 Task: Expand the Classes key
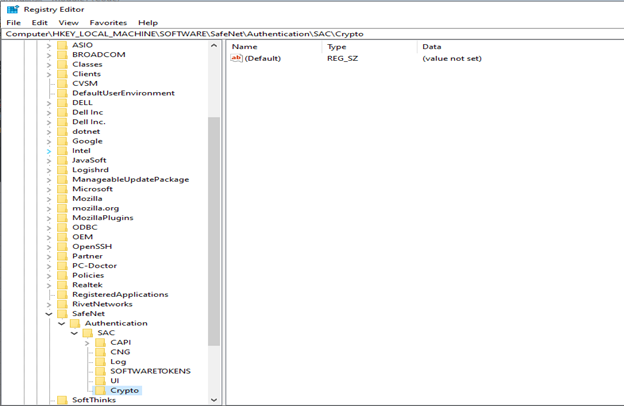click(49, 65)
